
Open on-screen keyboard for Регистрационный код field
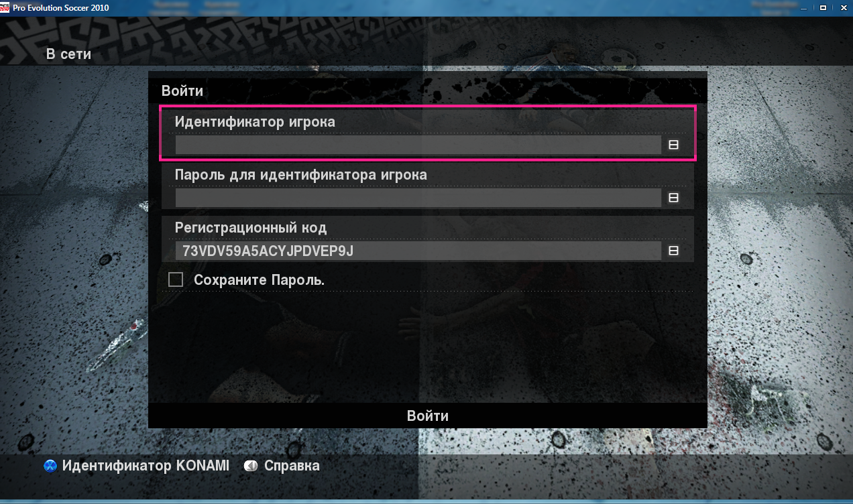(673, 251)
